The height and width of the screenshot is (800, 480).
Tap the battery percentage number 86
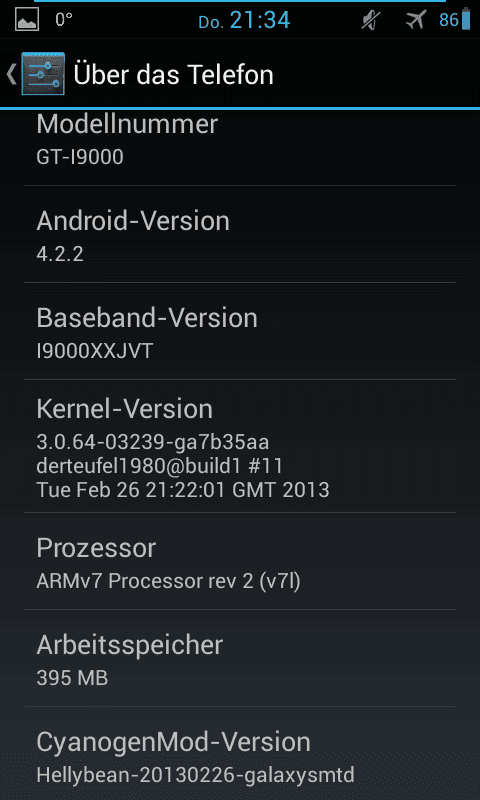pyautogui.click(x=449, y=20)
